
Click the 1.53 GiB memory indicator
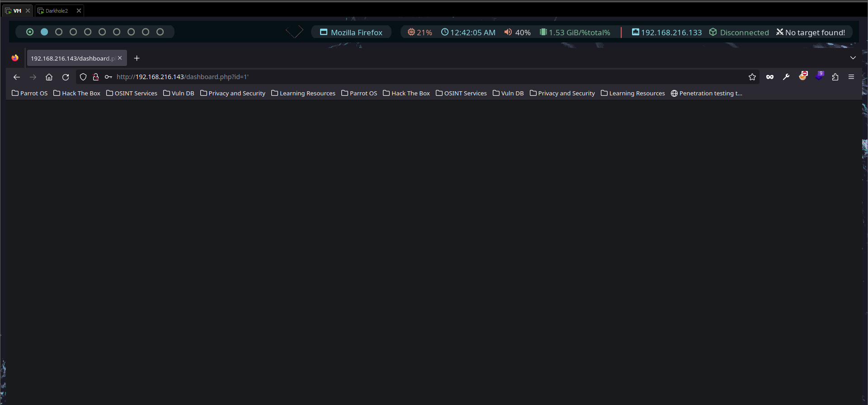pyautogui.click(x=575, y=32)
